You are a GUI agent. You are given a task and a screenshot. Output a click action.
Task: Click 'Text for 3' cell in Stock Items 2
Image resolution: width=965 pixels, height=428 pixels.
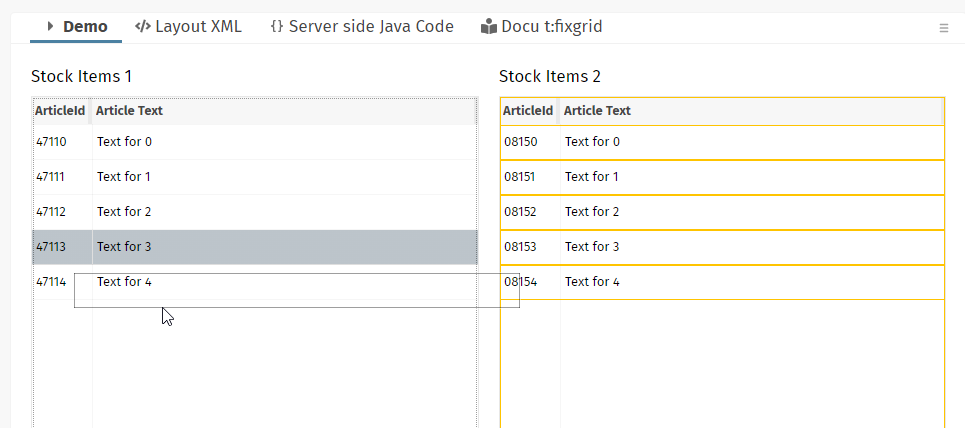coord(592,247)
